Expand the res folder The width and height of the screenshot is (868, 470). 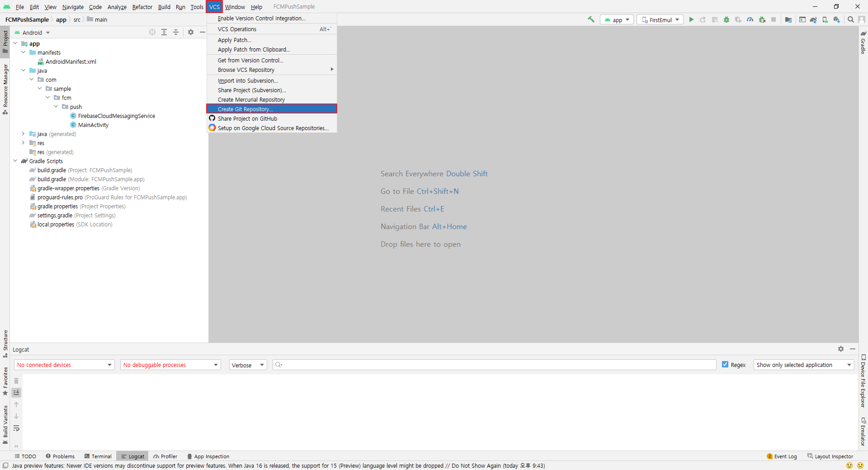[x=24, y=143]
